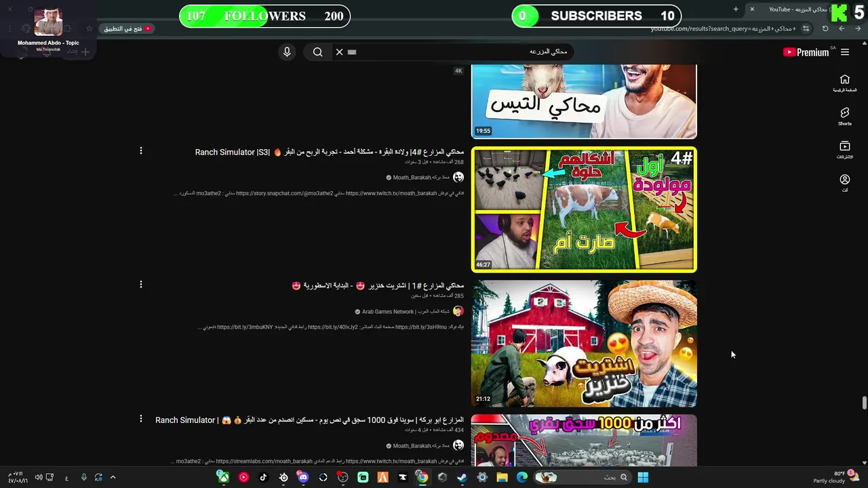
Task: Click the on-screen keyboard icon in search box
Action: tap(352, 52)
